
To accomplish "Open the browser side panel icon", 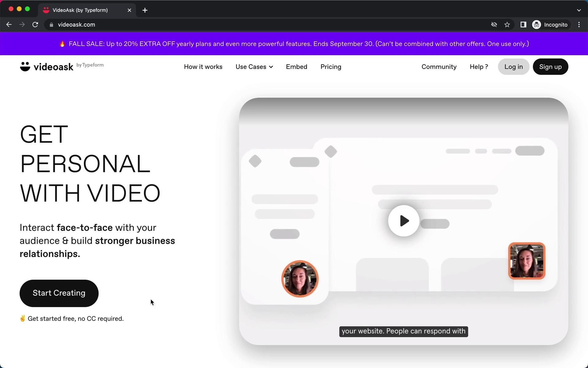I will point(523,25).
